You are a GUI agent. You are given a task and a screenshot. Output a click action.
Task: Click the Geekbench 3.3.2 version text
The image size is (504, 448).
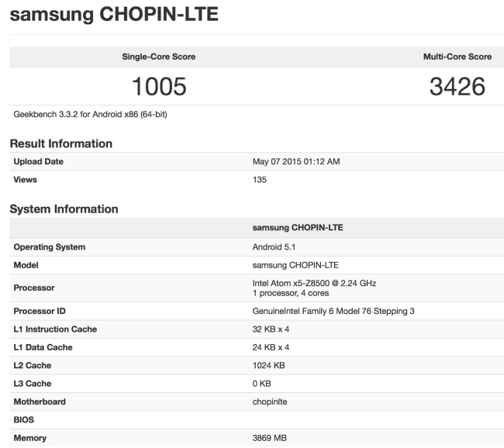tap(91, 115)
